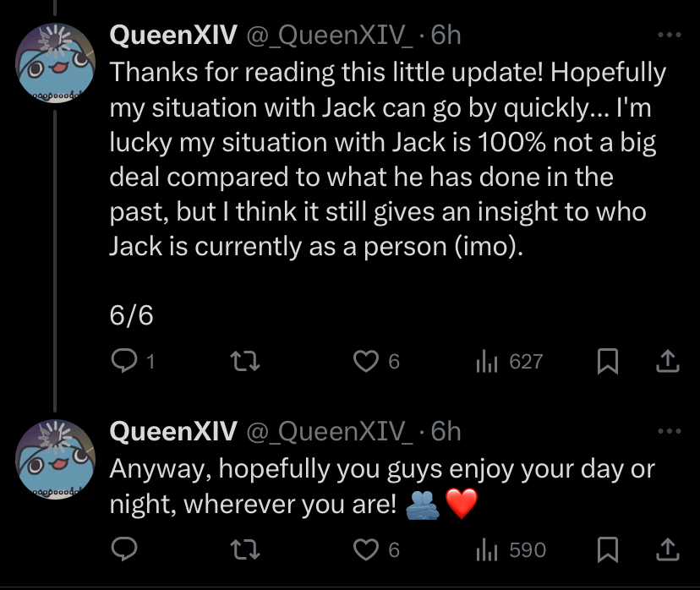Image resolution: width=700 pixels, height=590 pixels.
Task: Open more options on first tweet
Action: pyautogui.click(x=670, y=35)
